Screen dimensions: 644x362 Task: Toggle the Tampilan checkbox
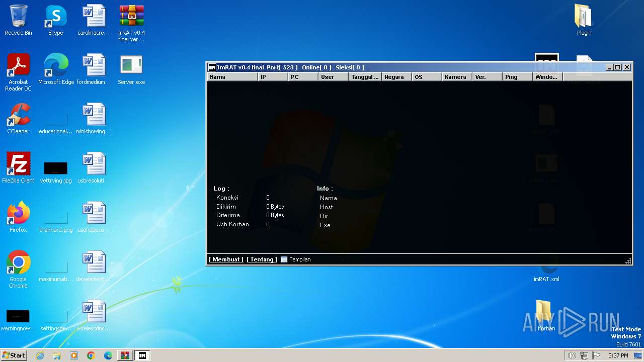pos(284,260)
